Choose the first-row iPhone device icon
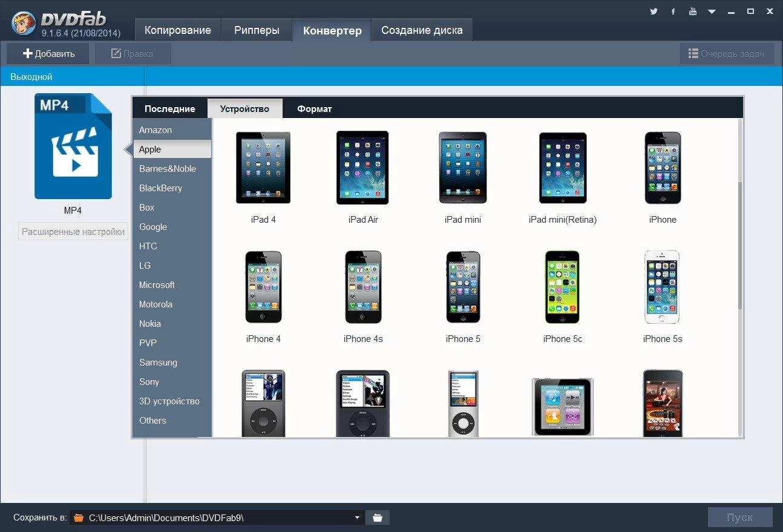The image size is (783, 532). click(x=663, y=168)
